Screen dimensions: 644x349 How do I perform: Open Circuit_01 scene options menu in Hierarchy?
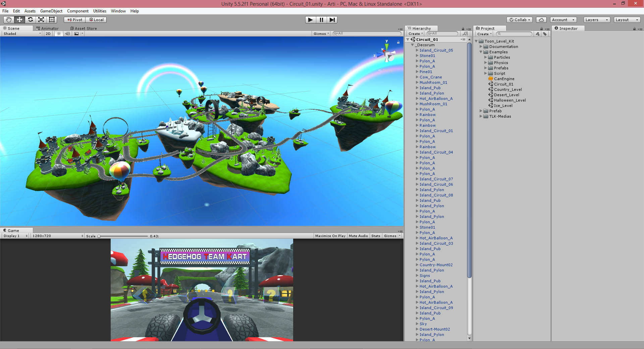pos(463,40)
